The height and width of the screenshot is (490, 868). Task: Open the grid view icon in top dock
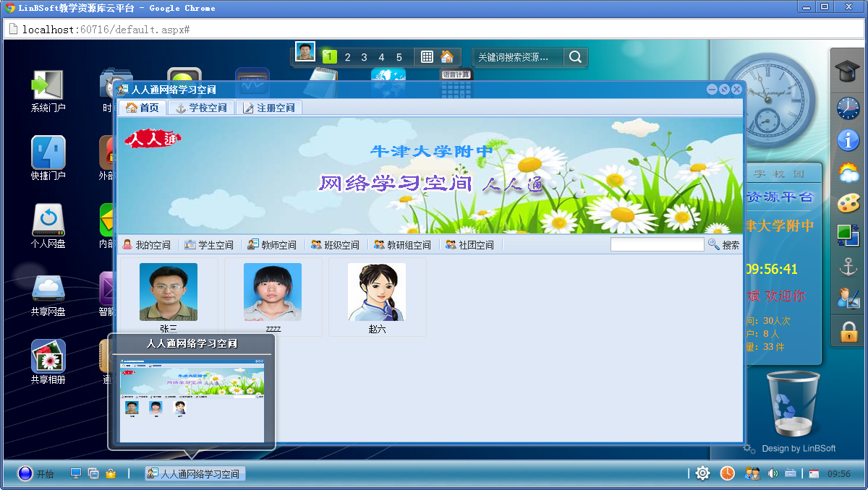click(x=427, y=56)
